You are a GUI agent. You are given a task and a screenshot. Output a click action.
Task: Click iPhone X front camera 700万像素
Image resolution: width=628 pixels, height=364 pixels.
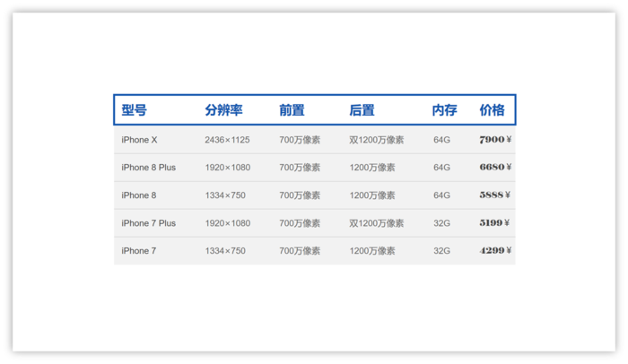[300, 140]
